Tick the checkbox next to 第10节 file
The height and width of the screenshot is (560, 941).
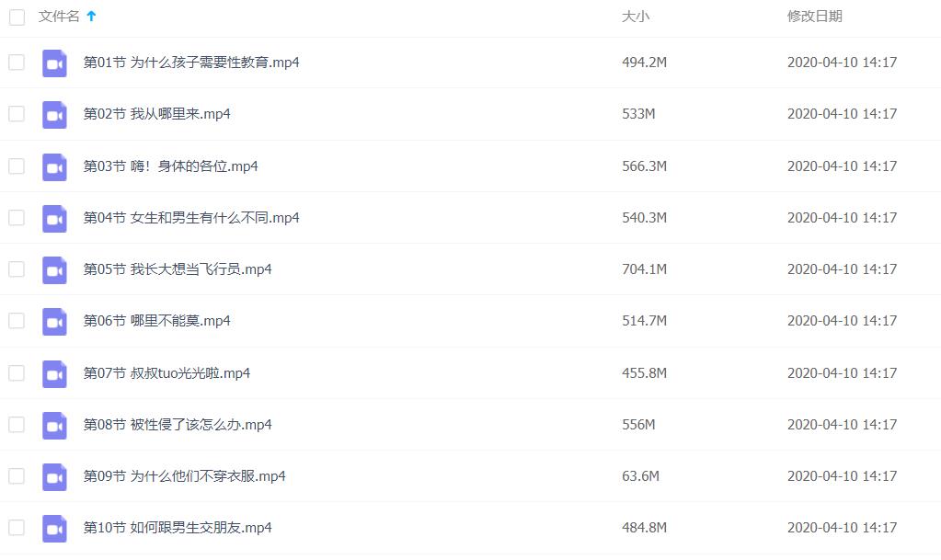pyautogui.click(x=17, y=528)
